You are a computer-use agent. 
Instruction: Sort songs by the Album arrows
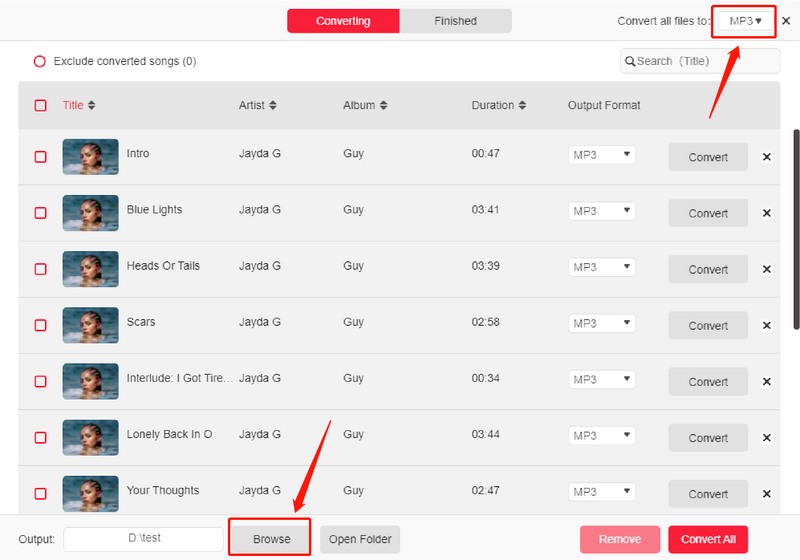(384, 105)
